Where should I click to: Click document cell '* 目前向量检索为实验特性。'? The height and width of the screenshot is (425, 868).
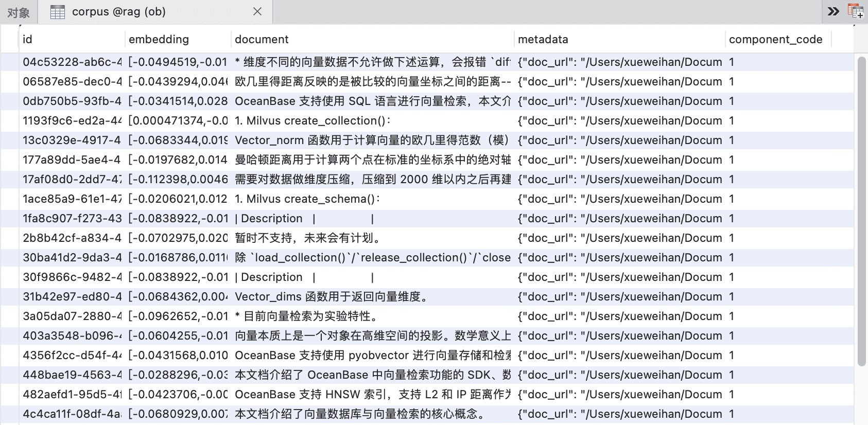click(x=373, y=316)
